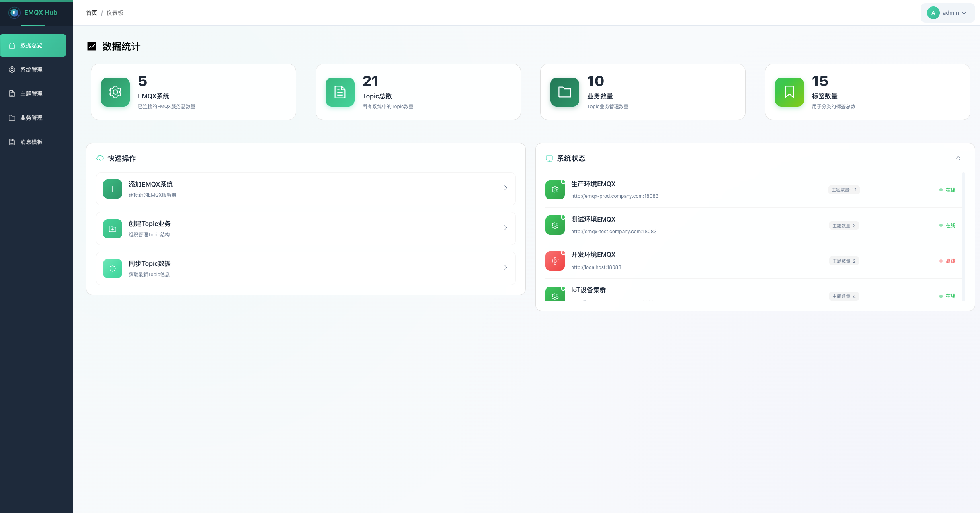The image size is (980, 513).
Task: Click the gear icon on EMQX系统 stat card
Action: coord(115,92)
